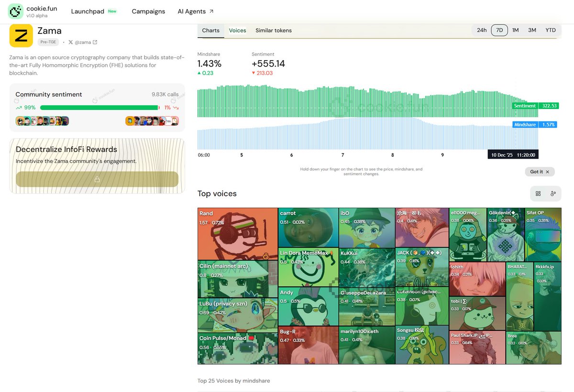Click the @zama handle link
The image size is (574, 392).
pos(83,42)
